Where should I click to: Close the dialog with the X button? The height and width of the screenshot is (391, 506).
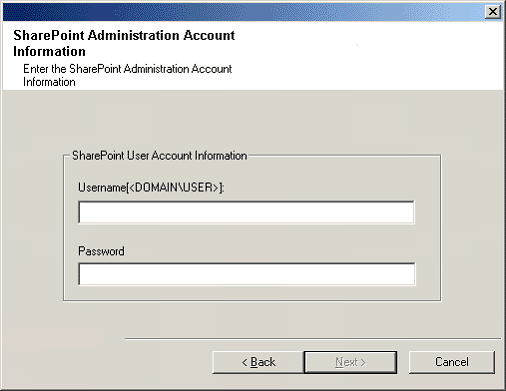click(493, 12)
